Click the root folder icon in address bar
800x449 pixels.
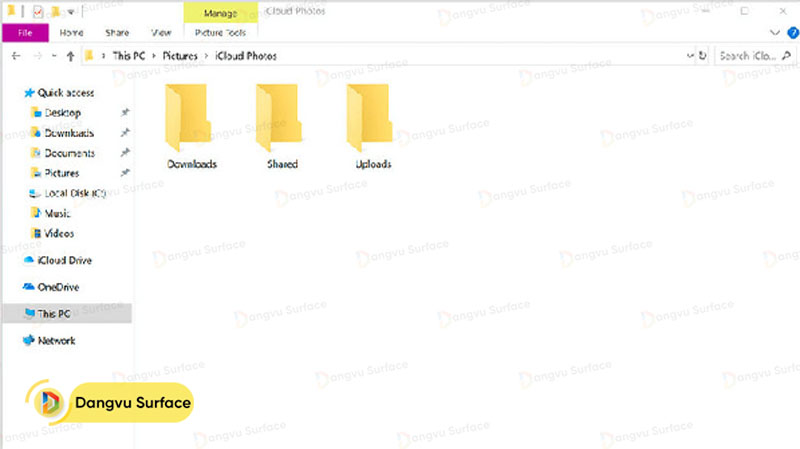[89, 56]
